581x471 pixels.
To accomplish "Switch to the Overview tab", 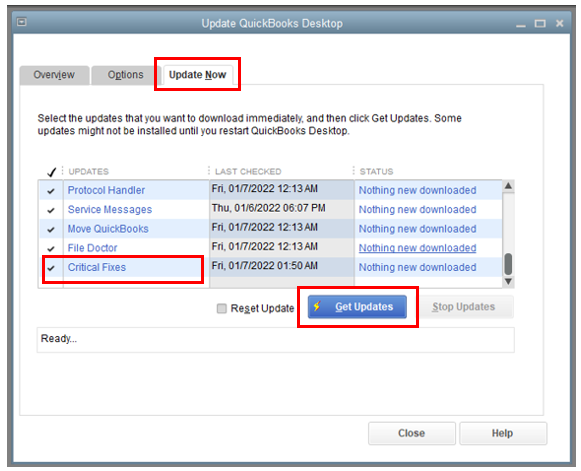I will (x=54, y=75).
